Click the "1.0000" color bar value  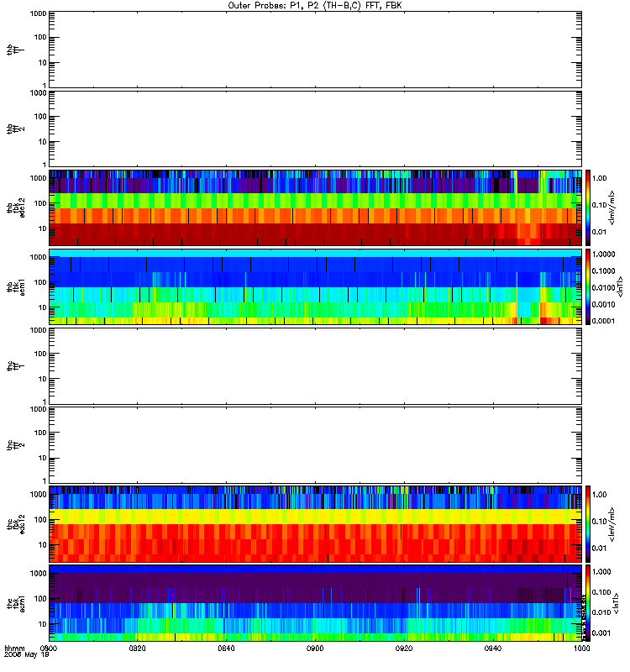pyautogui.click(x=603, y=255)
